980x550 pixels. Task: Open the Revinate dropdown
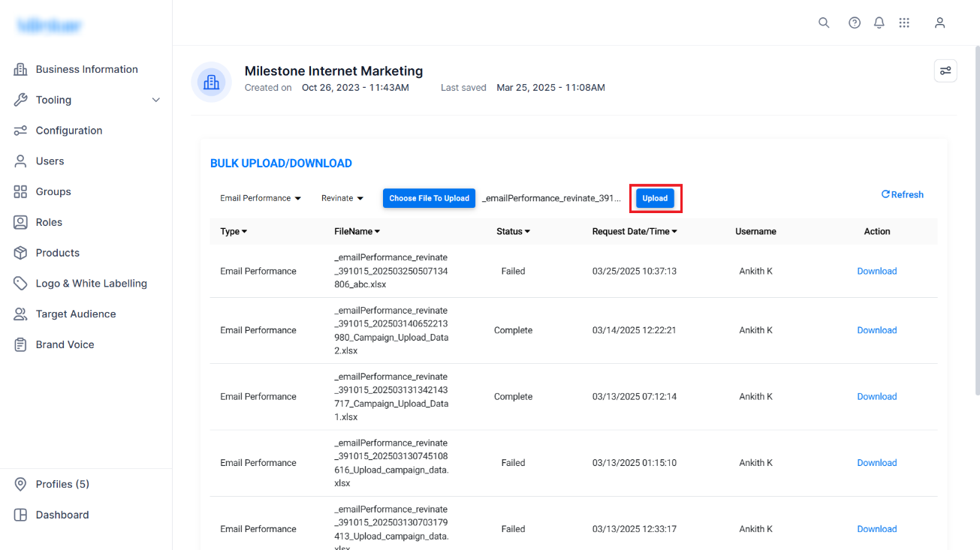point(342,198)
